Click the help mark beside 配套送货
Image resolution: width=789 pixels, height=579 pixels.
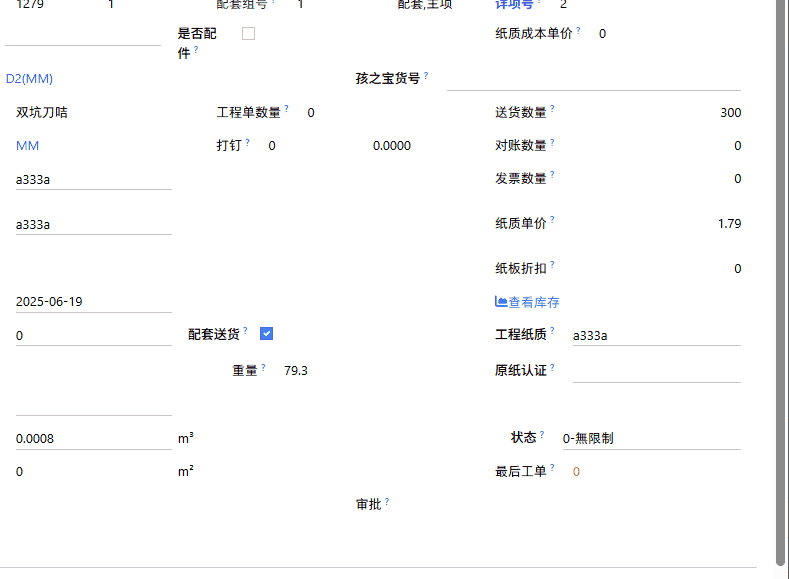pyautogui.click(x=246, y=330)
